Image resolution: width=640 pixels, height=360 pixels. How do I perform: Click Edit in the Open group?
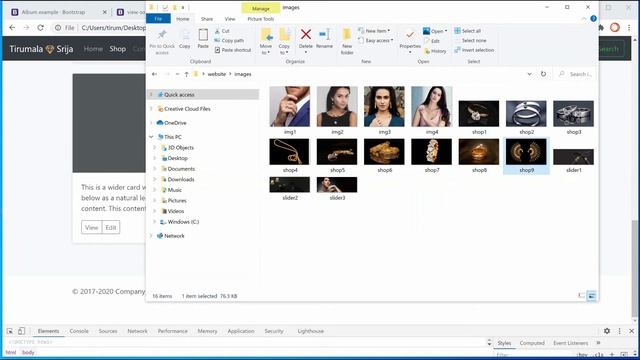click(432, 41)
